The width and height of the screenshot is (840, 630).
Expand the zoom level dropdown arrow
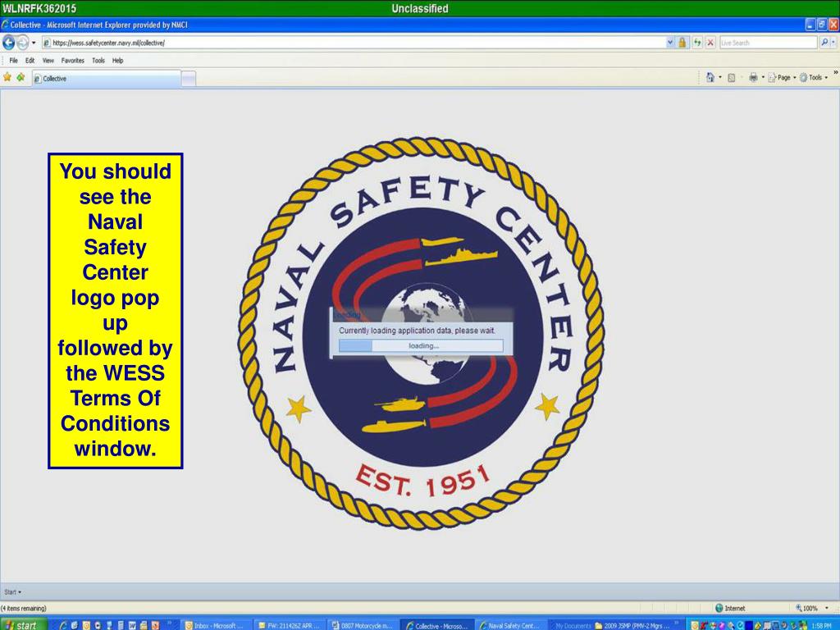point(827,608)
